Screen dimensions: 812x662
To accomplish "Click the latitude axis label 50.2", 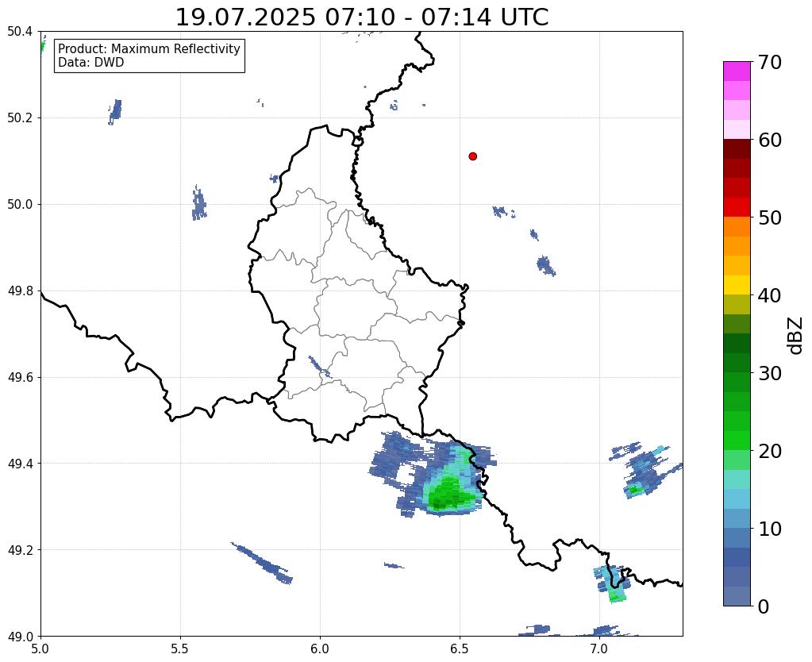I will click(20, 118).
